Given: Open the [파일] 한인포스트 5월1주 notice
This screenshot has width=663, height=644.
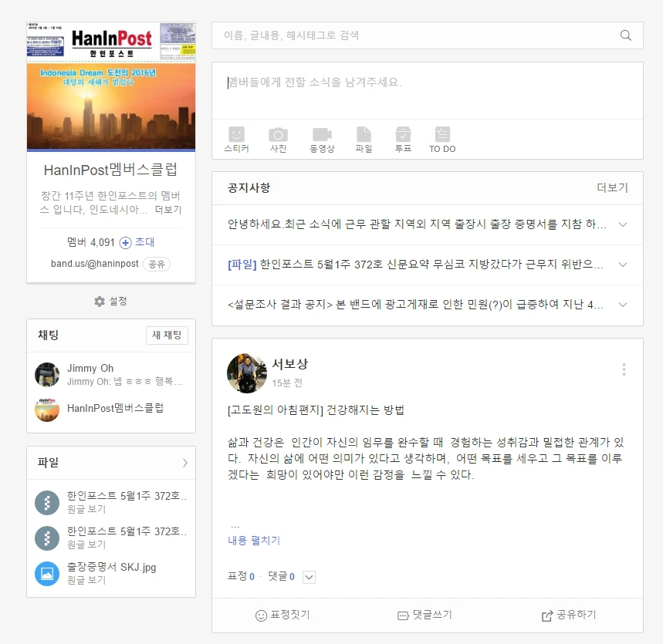Looking at the screenshot, I should click(x=415, y=265).
